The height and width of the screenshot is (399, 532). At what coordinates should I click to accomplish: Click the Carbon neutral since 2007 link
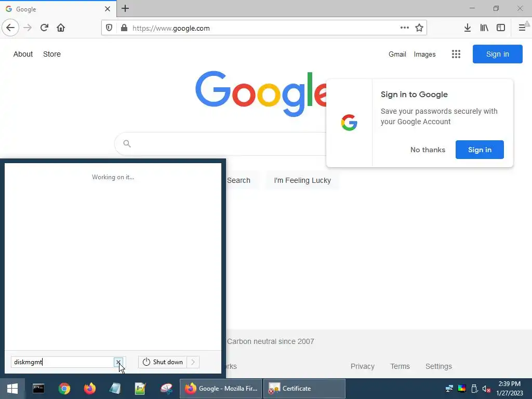pyautogui.click(x=270, y=341)
